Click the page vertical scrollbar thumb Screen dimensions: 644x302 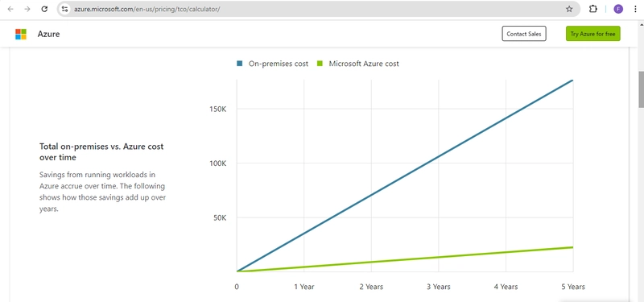click(641, 89)
